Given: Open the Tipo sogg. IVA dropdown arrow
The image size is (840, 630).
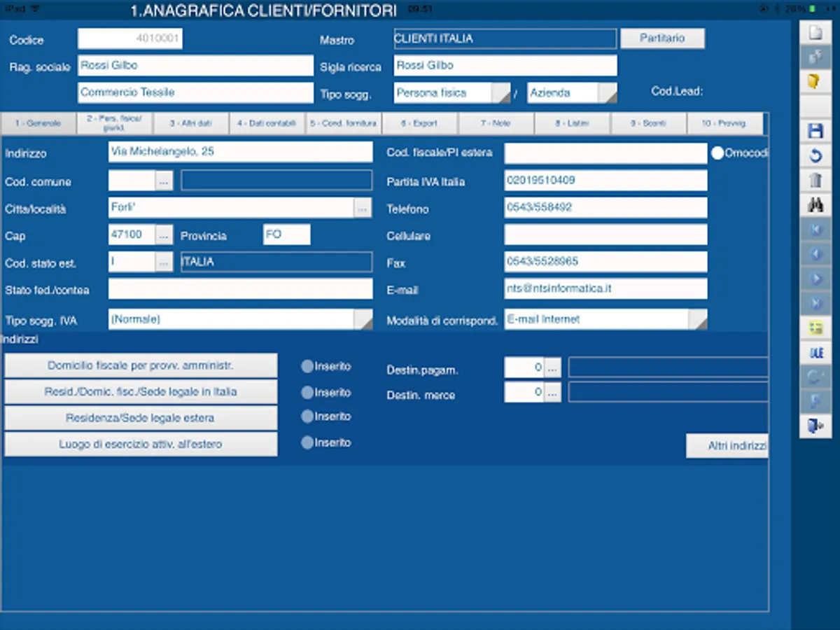Looking at the screenshot, I should [363, 319].
